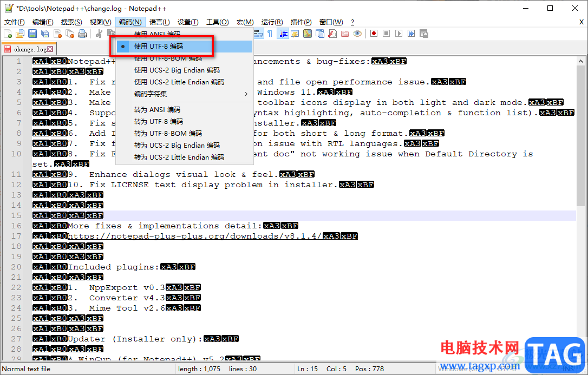Click the Cut scissors icon
The height and width of the screenshot is (375, 588).
[99, 34]
